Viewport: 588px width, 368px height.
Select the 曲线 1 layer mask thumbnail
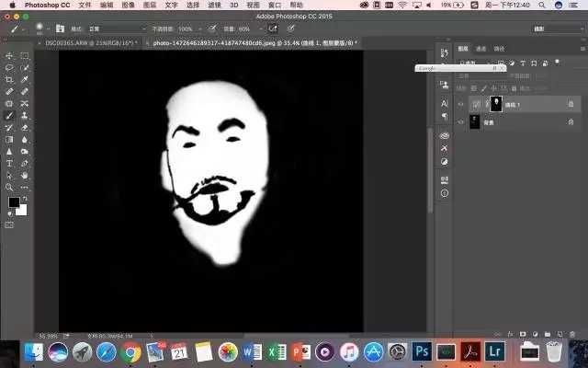pyautogui.click(x=496, y=104)
